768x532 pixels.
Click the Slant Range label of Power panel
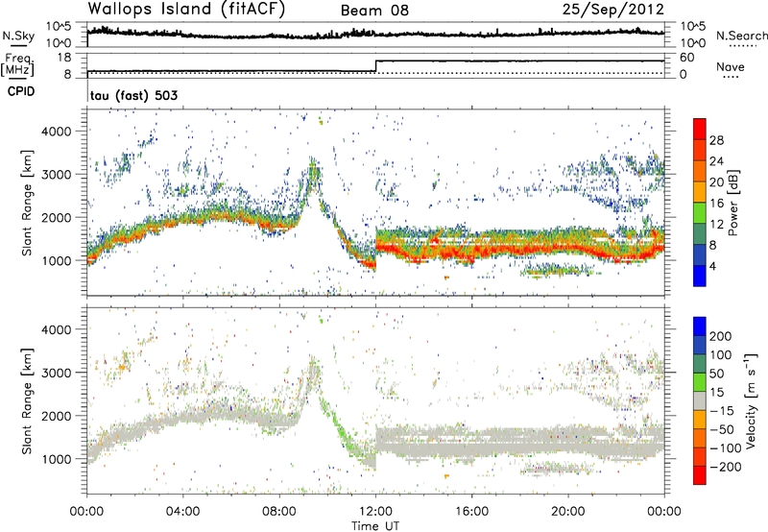tap(27, 203)
